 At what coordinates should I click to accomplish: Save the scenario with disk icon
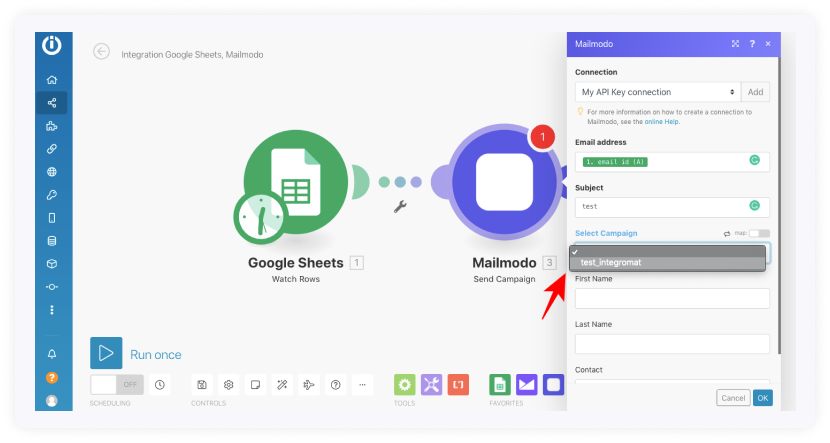(202, 385)
